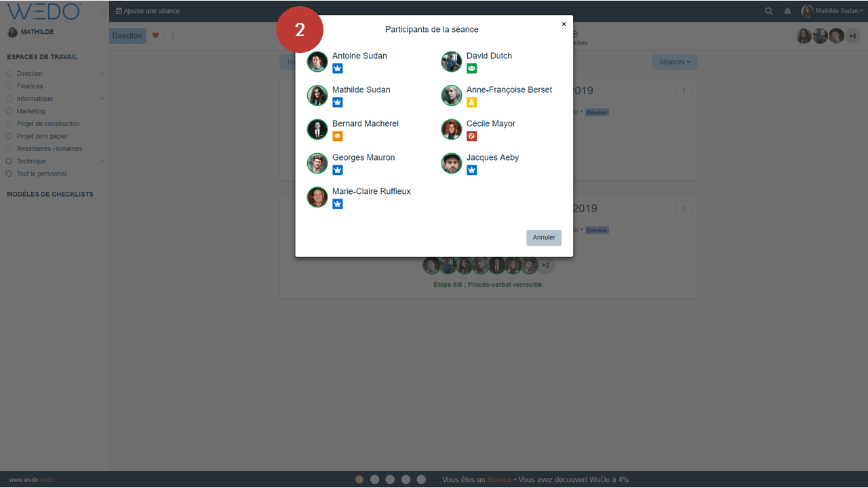Image resolution: width=868 pixels, height=488 pixels.
Task: Select the Finances workspace radio circle
Action: 9,86
